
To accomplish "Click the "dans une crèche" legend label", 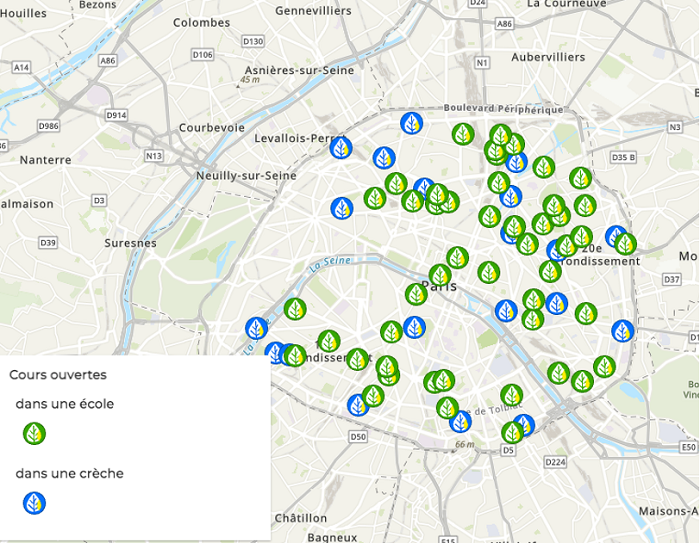I will 70,473.
